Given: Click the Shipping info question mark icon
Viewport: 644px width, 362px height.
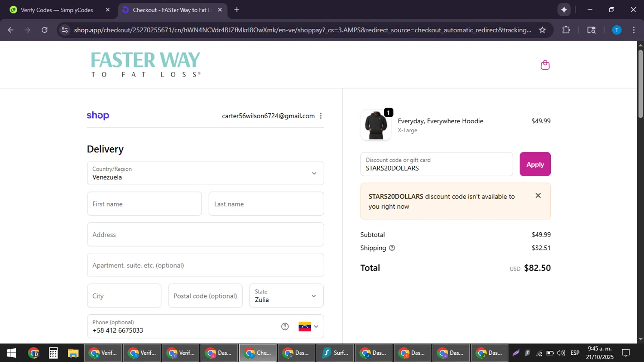Looking at the screenshot, I should tap(392, 248).
